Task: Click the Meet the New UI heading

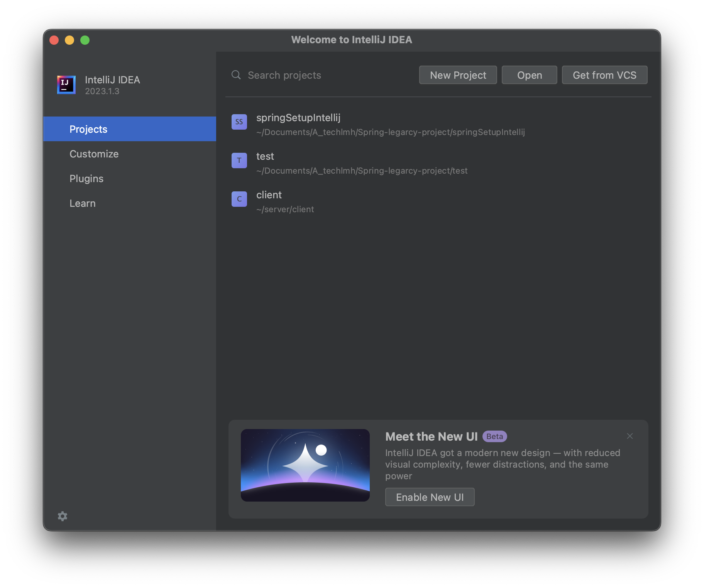Action: [432, 436]
